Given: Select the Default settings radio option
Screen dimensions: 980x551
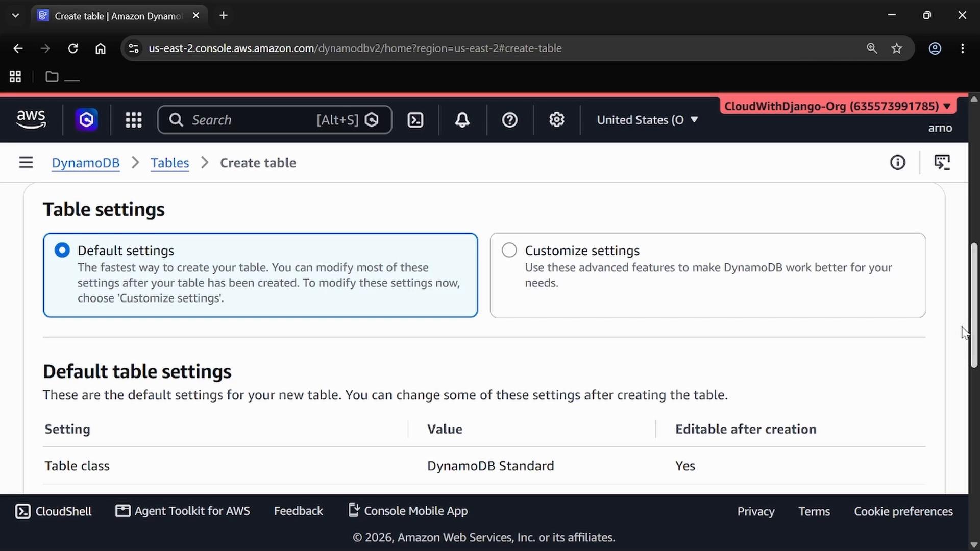Looking at the screenshot, I should (62, 251).
